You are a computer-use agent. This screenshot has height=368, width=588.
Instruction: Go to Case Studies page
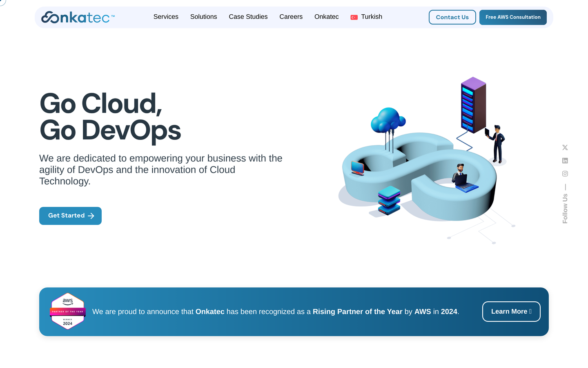click(248, 17)
